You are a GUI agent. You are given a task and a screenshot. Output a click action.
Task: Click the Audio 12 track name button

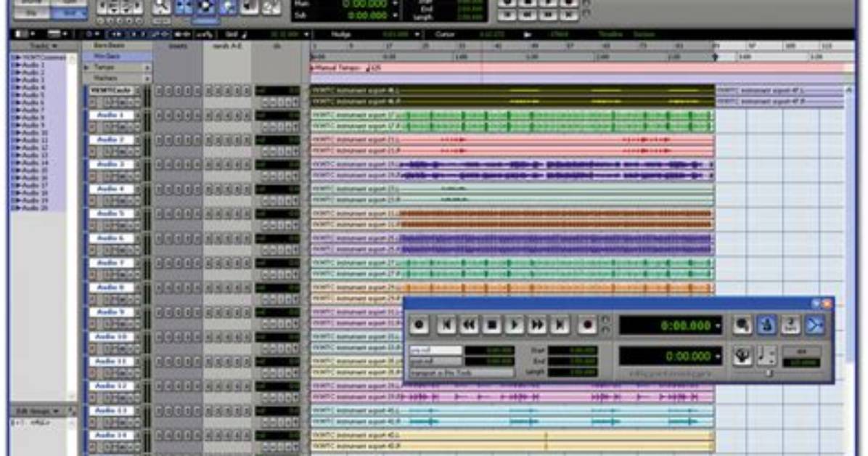(111, 386)
